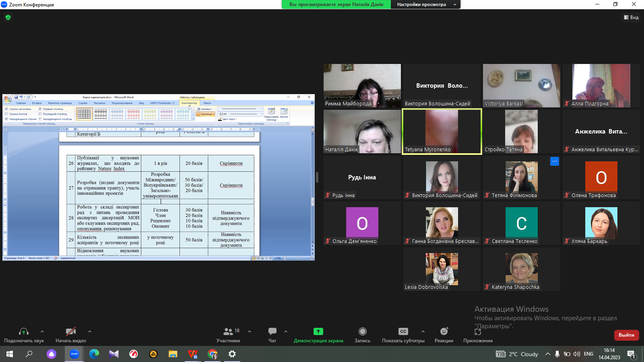Click the green Демонстрация экрана share icon
This screenshot has height=362, width=644.
point(318,331)
